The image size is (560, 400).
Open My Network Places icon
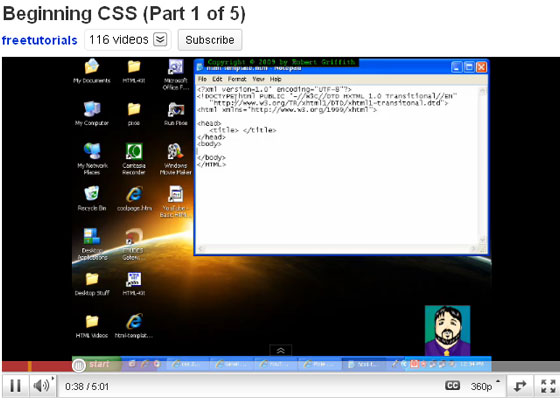tap(92, 159)
